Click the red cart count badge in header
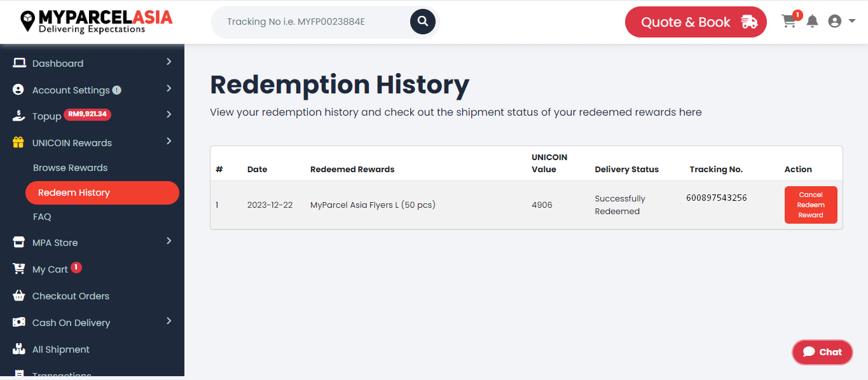 (797, 15)
